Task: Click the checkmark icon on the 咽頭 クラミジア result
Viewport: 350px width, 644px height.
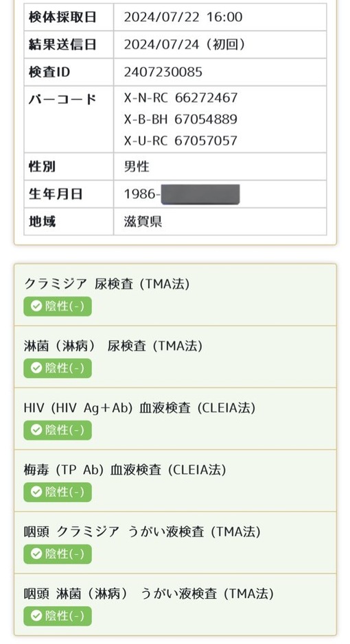Action: click(36, 553)
